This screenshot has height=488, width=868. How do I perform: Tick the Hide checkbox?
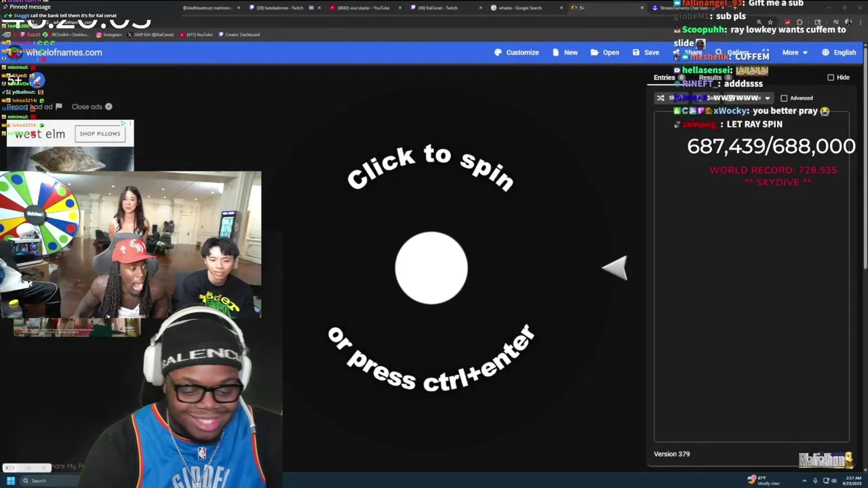(831, 77)
